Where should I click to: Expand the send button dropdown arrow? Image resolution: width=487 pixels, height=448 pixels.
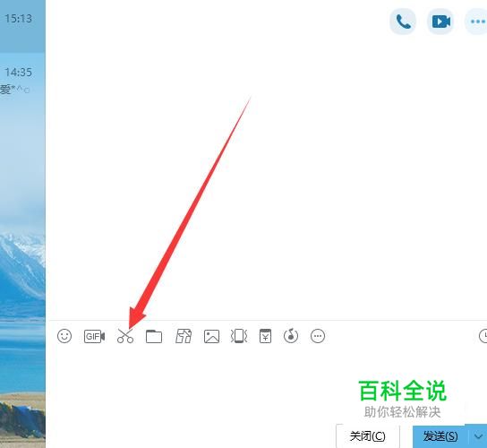pos(478,436)
